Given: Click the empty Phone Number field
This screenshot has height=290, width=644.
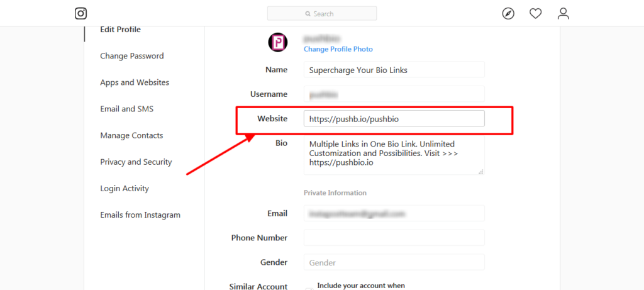Looking at the screenshot, I should 394,238.
